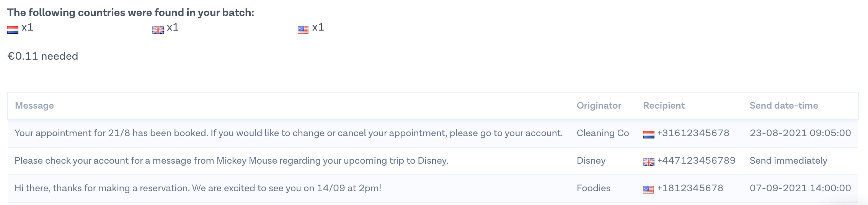This screenshot has width=868, height=205.
Task: Click US flag beside +1812345678
Action: pos(648,189)
